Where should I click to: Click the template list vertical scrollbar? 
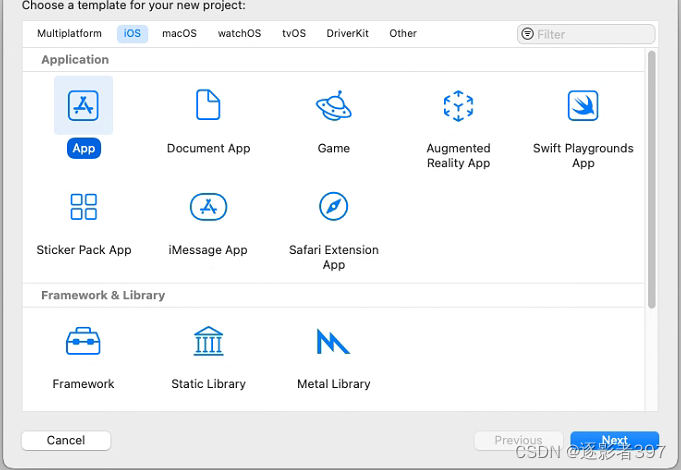pyautogui.click(x=651, y=180)
